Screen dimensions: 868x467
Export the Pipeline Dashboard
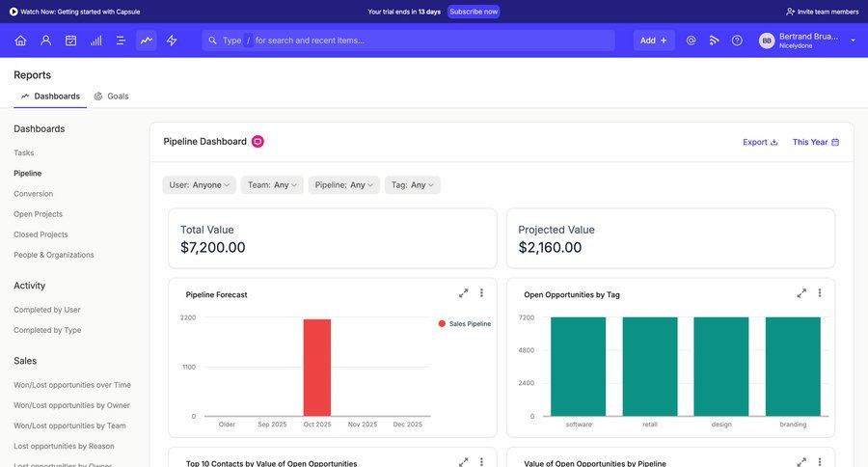(760, 142)
